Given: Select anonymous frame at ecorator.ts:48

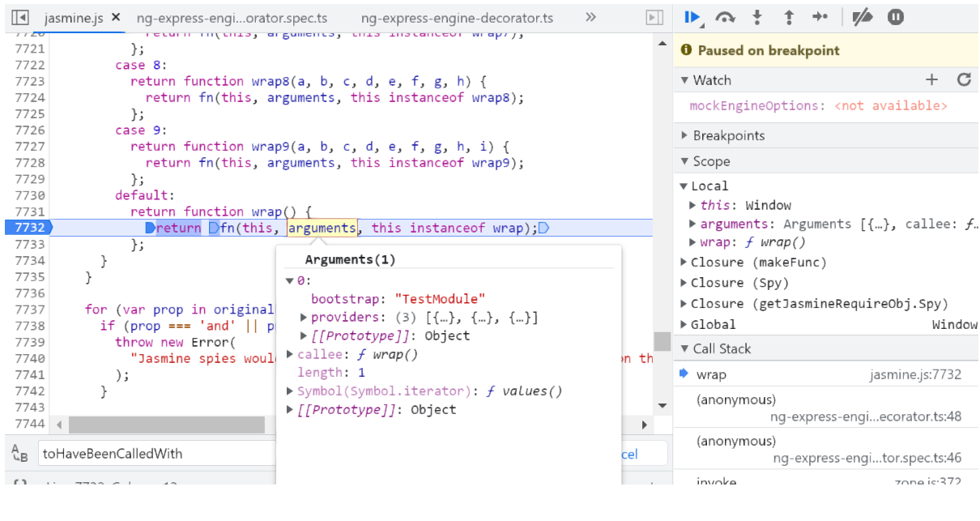Looking at the screenshot, I should [x=826, y=408].
